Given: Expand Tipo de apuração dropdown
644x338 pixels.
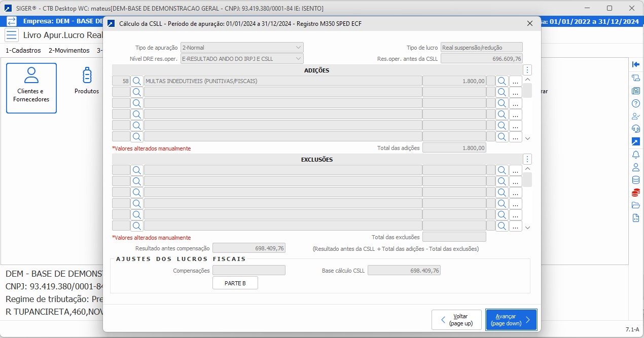Looking at the screenshot, I should pyautogui.click(x=298, y=48).
